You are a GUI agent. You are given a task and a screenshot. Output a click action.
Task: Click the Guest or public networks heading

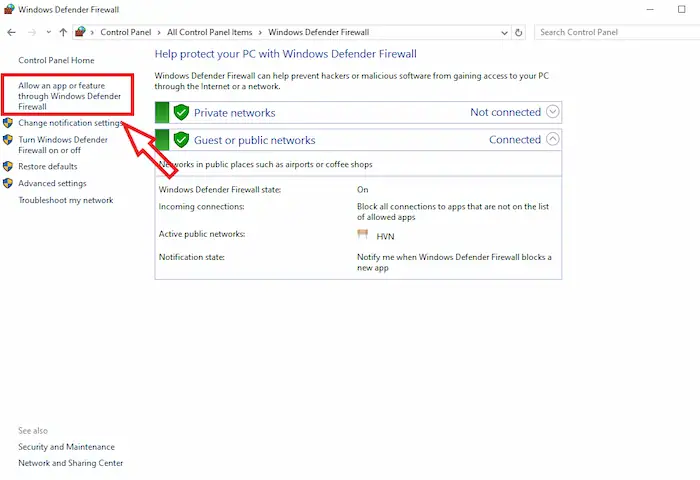[x=254, y=140]
